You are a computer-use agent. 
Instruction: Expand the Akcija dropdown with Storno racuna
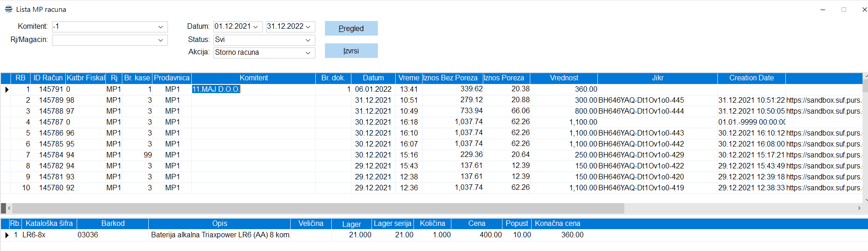click(x=308, y=53)
